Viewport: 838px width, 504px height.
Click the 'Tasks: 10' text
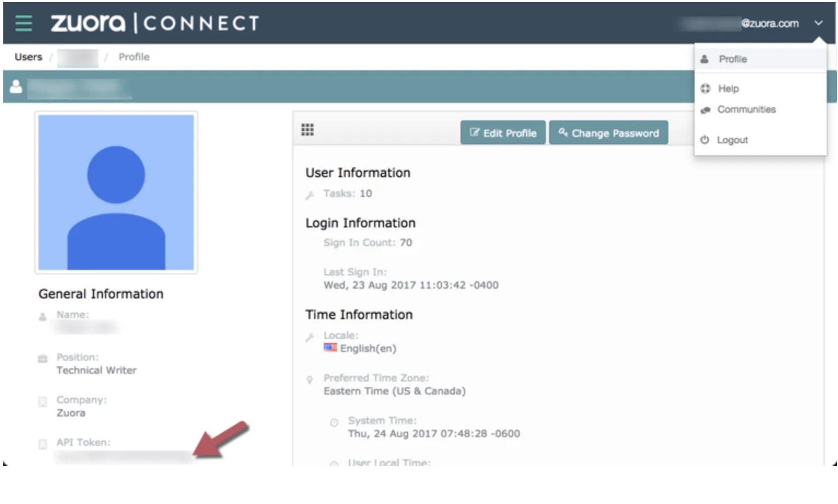347,193
